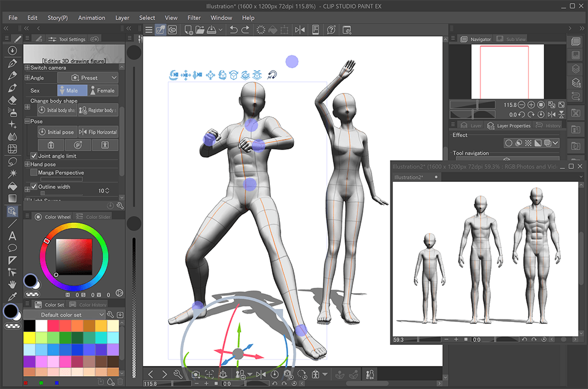Viewport: 588px width, 389px height.
Task: Click the Clip Studio launcher swirl icon
Action: click(172, 29)
